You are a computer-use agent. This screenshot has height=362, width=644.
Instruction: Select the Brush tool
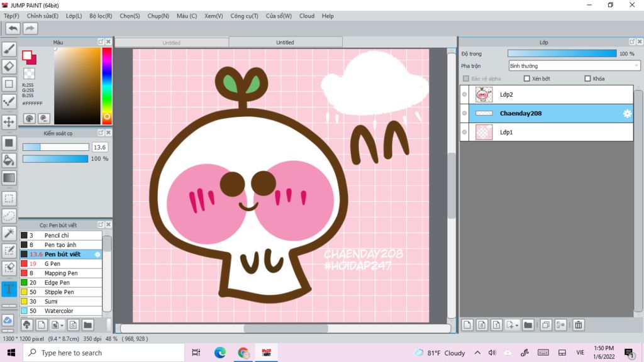pyautogui.click(x=9, y=49)
